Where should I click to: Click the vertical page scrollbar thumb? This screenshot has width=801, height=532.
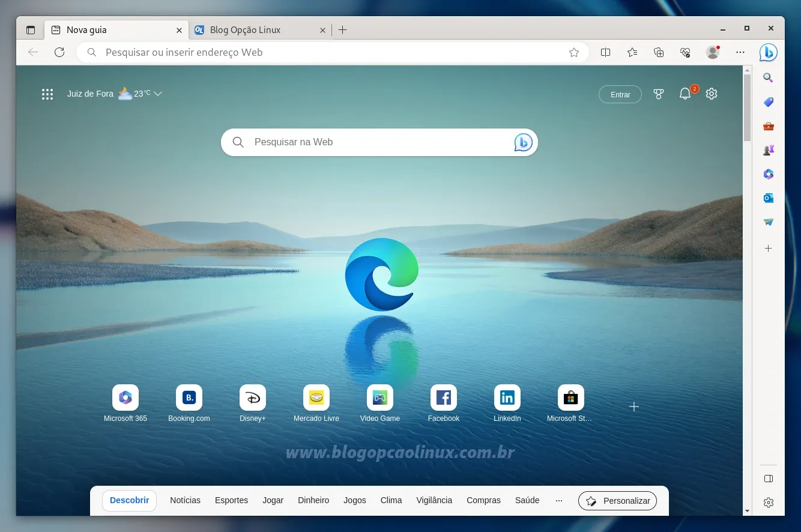(x=747, y=107)
